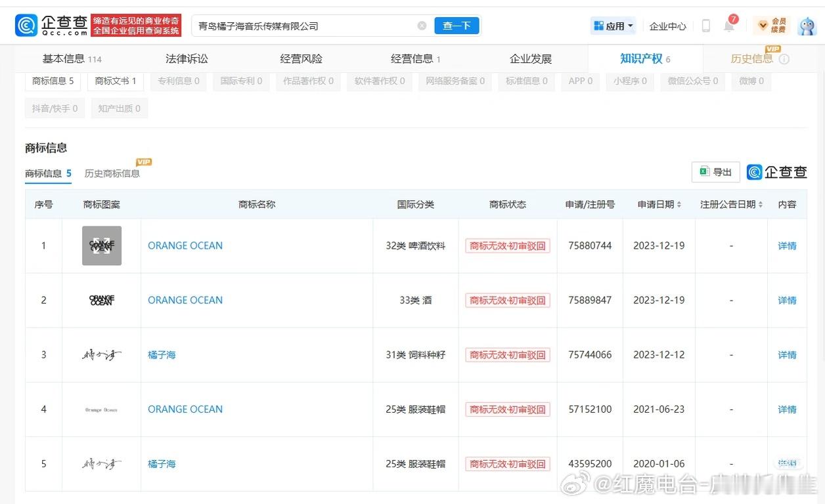The width and height of the screenshot is (825, 504).
Task: Click help icon beside 历史信息 tab
Action: [784, 59]
